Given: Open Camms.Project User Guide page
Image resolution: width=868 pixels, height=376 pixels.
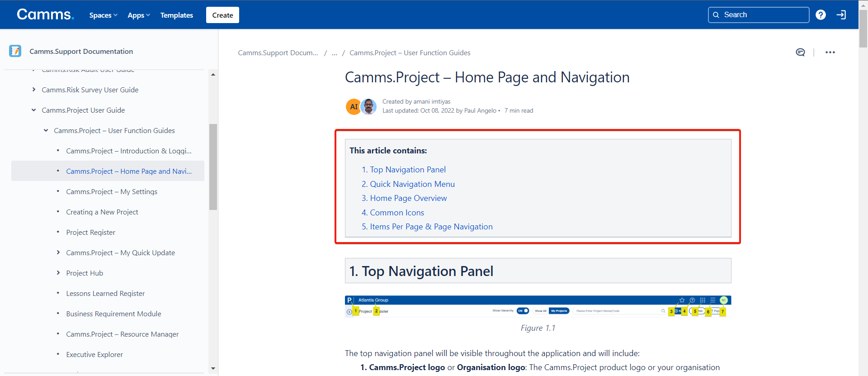Looking at the screenshot, I should point(83,110).
